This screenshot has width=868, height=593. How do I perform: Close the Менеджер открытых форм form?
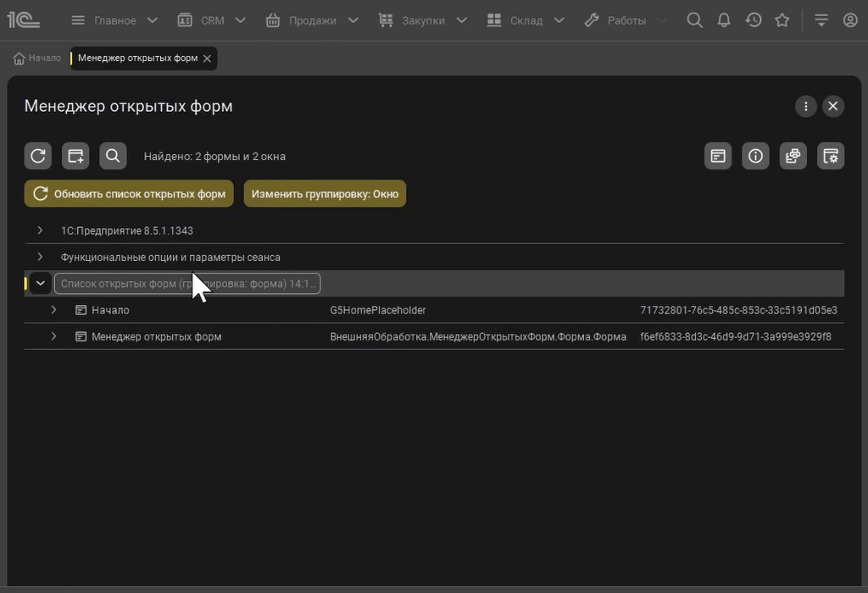(x=833, y=106)
